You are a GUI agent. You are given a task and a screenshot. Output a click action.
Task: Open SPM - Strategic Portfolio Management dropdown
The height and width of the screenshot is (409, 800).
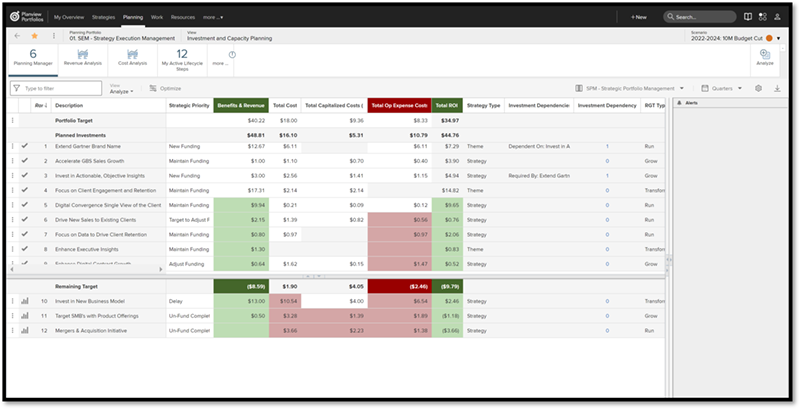click(x=635, y=88)
